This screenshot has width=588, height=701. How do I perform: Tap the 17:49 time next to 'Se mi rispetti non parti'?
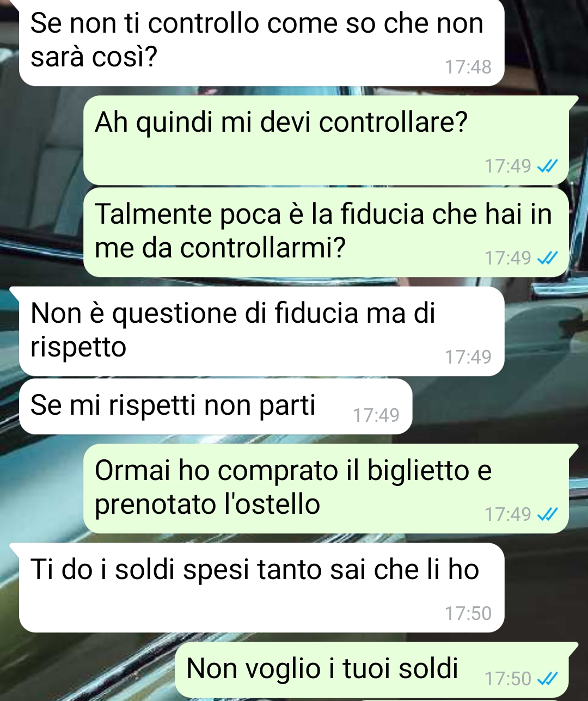pos(376,415)
